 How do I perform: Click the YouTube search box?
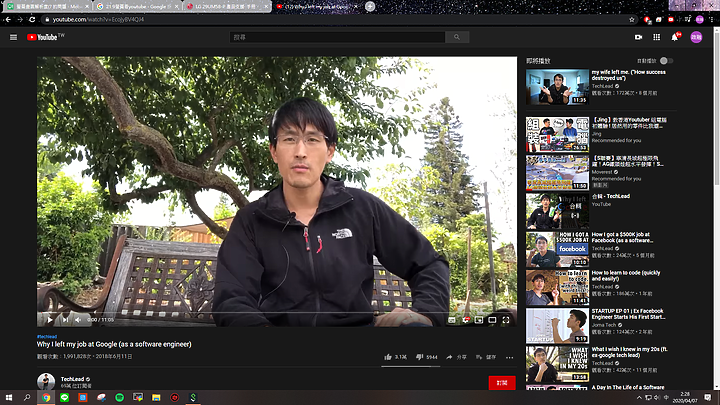[337, 37]
